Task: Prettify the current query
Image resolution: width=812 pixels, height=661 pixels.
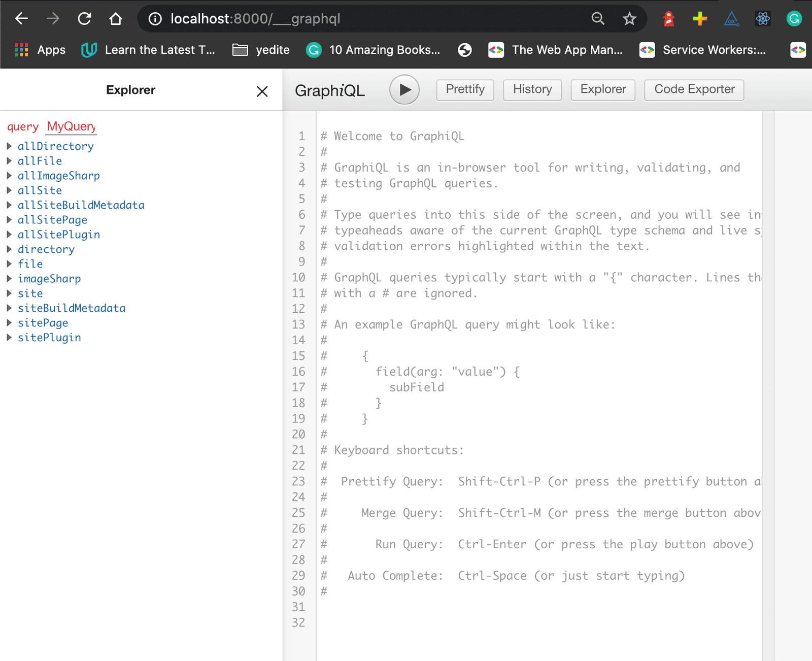Action: coord(465,89)
